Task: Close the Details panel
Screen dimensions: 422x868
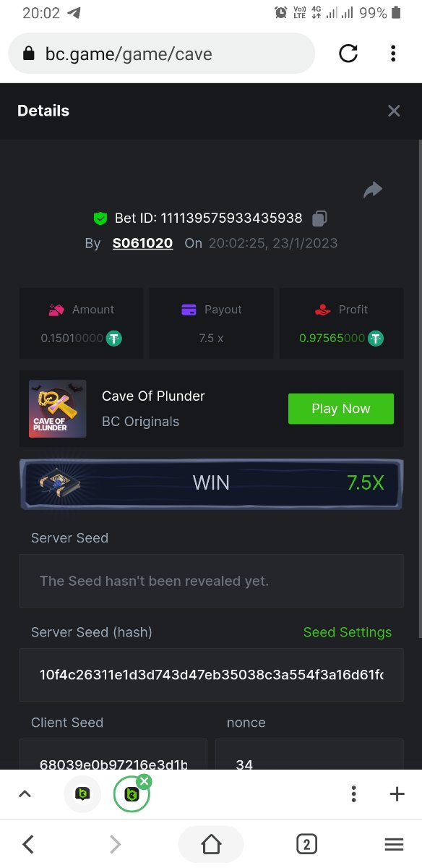Action: (394, 111)
